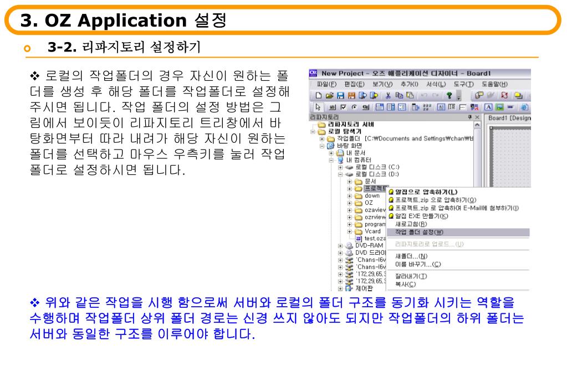
Task: Select the Vcard folder in tree
Action: tap(372, 231)
